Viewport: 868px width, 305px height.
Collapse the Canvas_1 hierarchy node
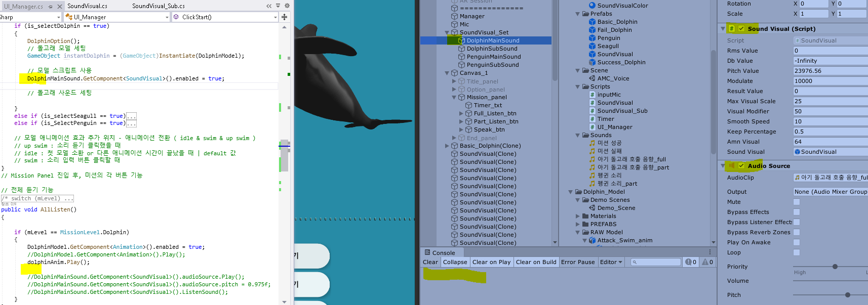[447, 73]
